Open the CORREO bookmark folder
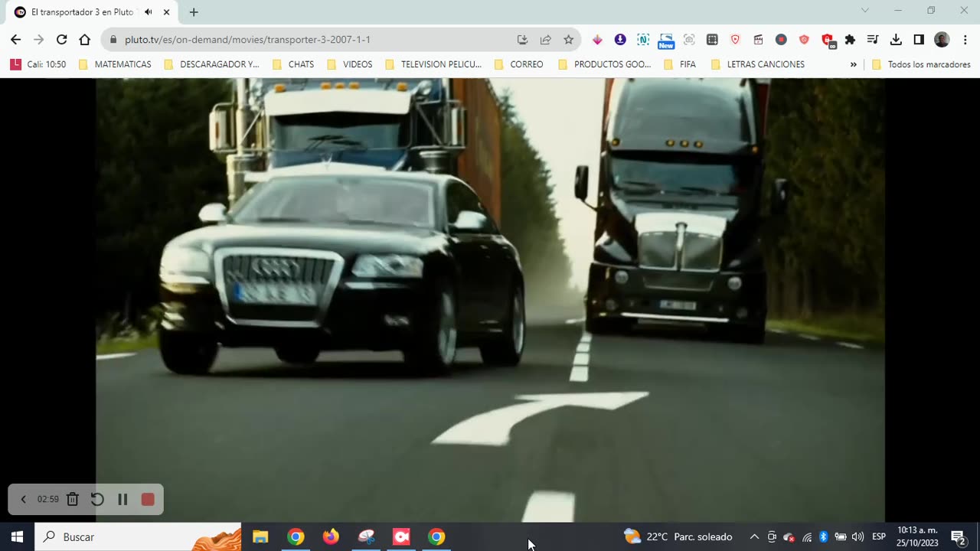The height and width of the screenshot is (551, 980). point(519,64)
